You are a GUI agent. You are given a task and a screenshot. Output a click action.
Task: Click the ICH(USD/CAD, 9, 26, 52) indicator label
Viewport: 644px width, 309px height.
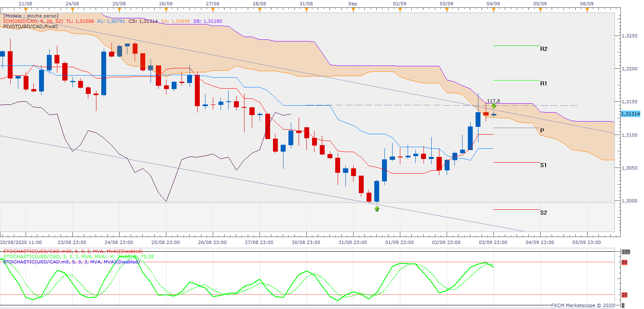[x=33, y=21]
